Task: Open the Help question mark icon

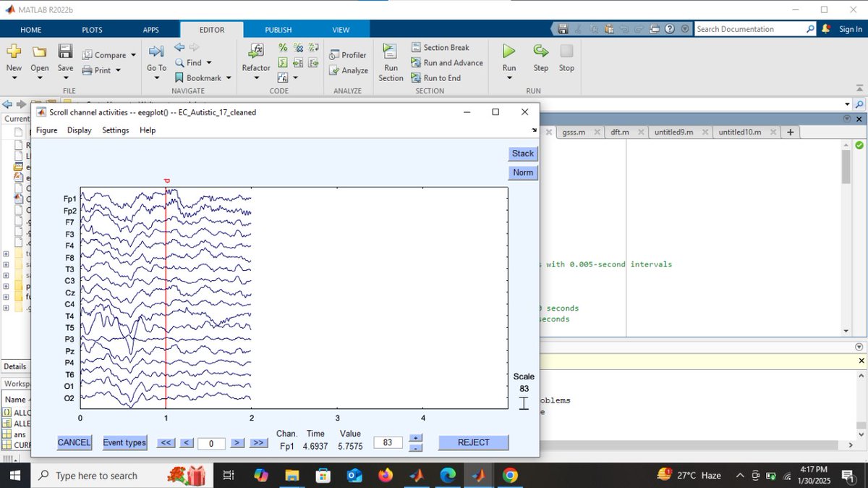Action: click(669, 29)
